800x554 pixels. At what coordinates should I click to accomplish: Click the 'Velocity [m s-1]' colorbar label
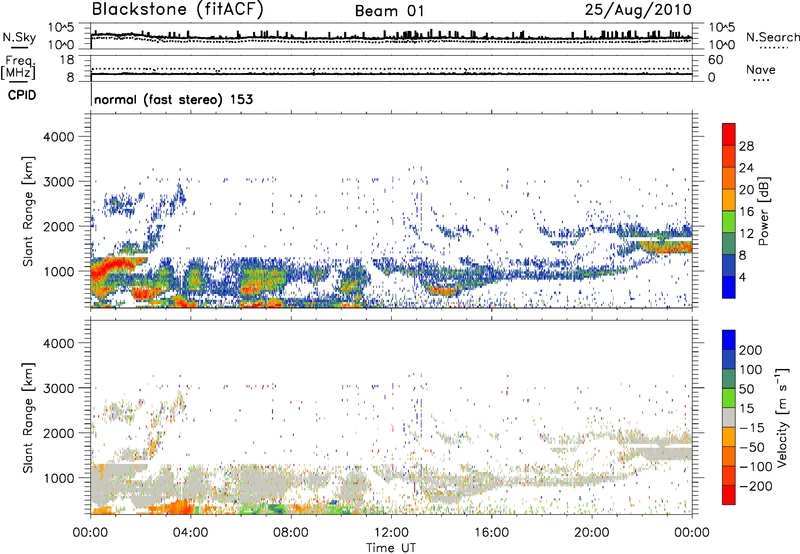point(781,417)
